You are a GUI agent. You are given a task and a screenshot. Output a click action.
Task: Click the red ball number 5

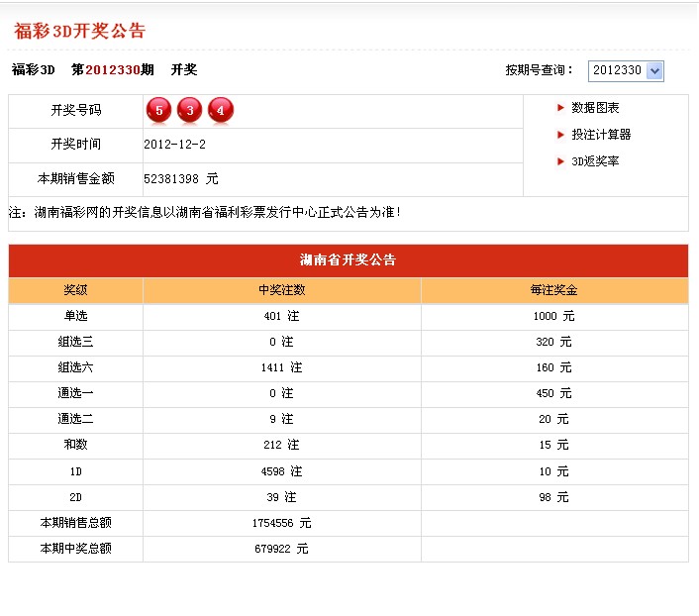tap(158, 110)
